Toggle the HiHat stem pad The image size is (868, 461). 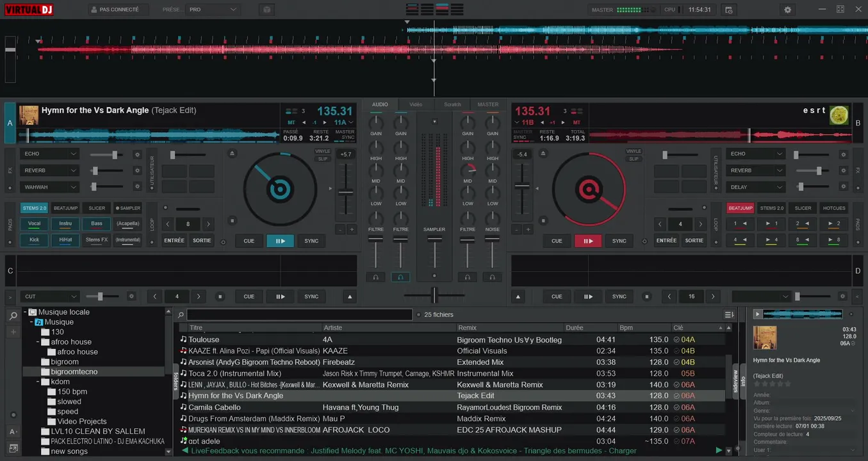(x=65, y=240)
